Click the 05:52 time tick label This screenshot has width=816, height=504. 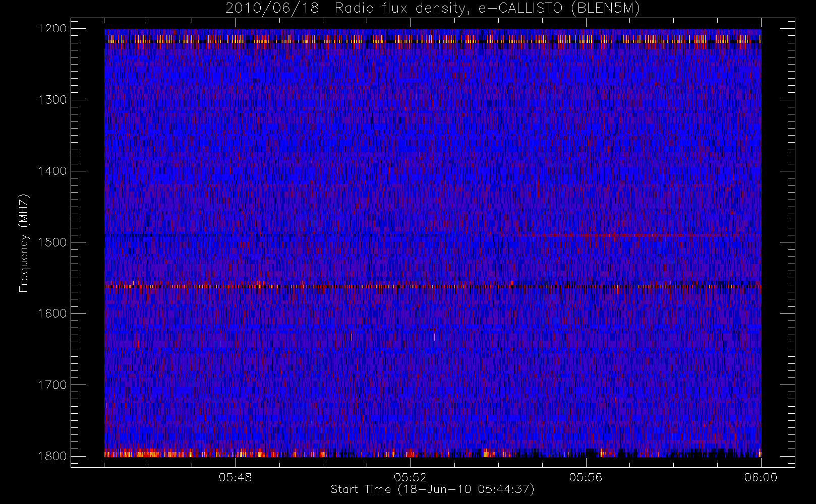coord(411,477)
